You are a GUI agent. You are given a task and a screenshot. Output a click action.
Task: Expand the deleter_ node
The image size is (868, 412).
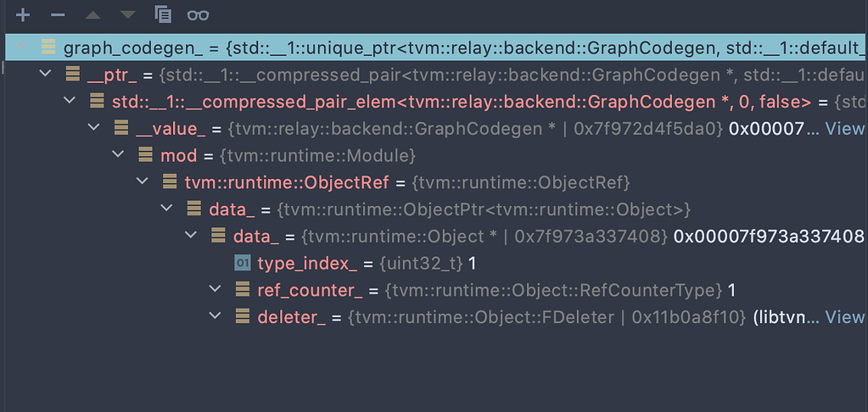pos(216,317)
